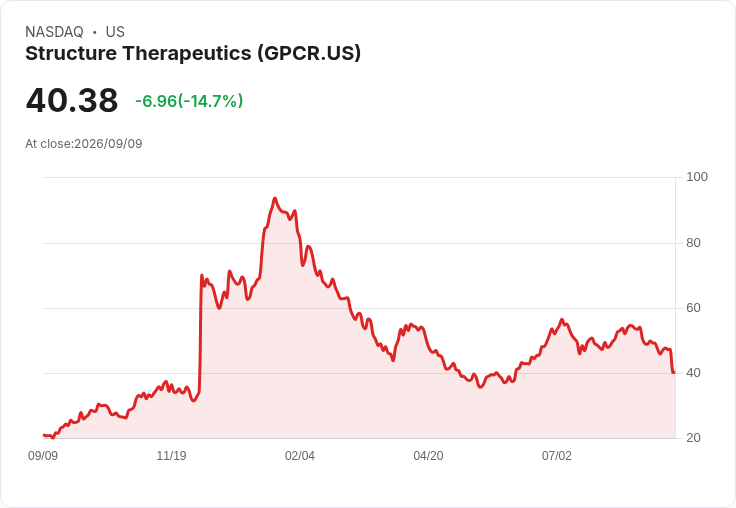The image size is (736, 508).
Task: Click the 04/20 date axis label
Action: (x=428, y=455)
